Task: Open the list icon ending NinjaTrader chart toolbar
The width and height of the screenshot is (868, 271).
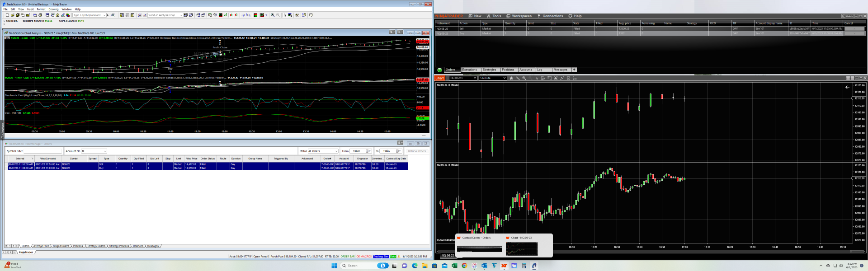Action: pyautogui.click(x=575, y=78)
